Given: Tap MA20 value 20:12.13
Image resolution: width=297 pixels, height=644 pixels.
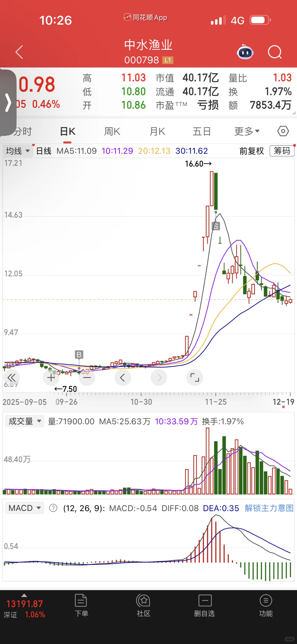Looking at the screenshot, I should pos(154,151).
